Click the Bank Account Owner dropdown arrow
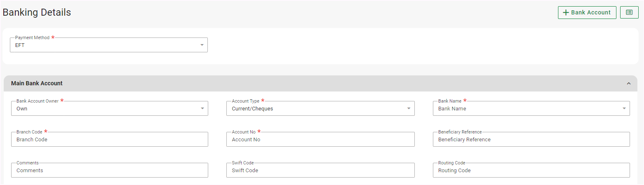This screenshot has height=185, width=644. click(202, 109)
